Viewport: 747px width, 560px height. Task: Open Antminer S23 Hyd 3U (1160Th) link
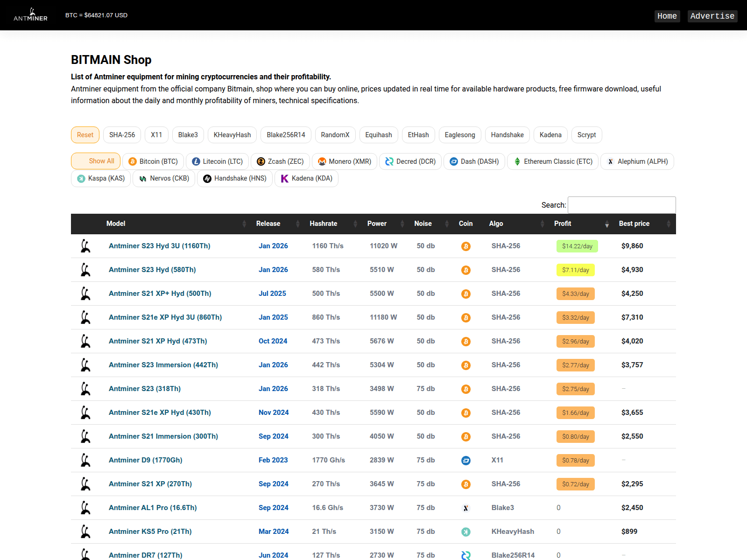160,246
